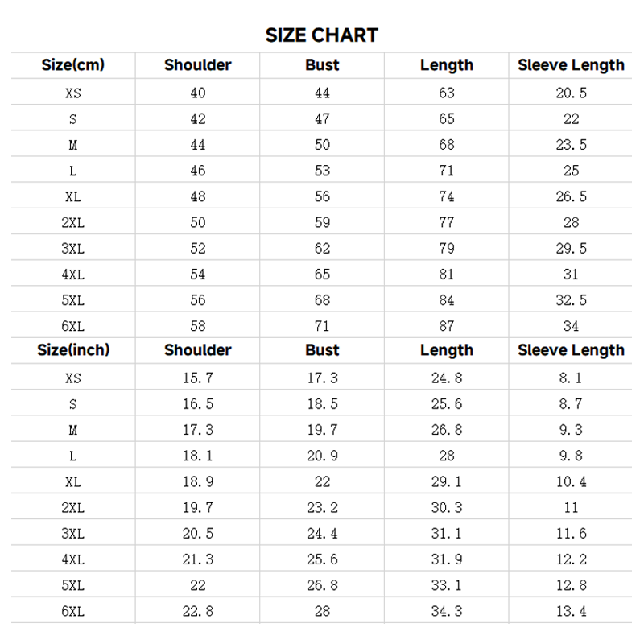This screenshot has width=644, height=644.
Task: Select shoulder value 15.7 for XS inches
Action: pyautogui.click(x=197, y=378)
